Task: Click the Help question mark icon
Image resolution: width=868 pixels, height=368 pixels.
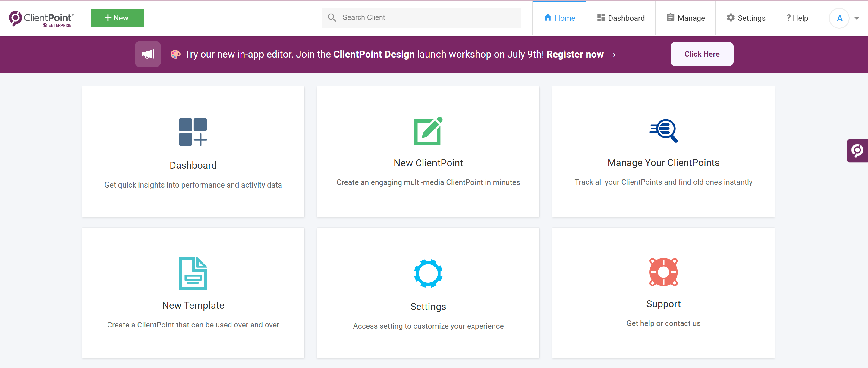Action: (x=788, y=18)
